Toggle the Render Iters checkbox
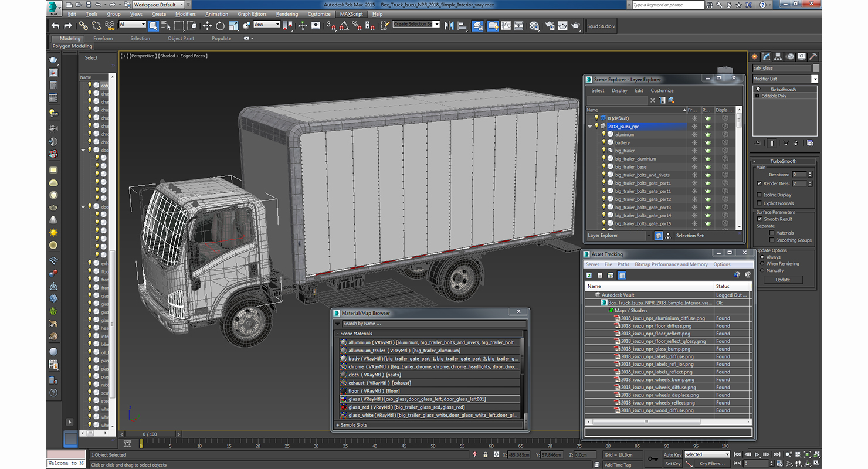The width and height of the screenshot is (868, 469). [759, 183]
